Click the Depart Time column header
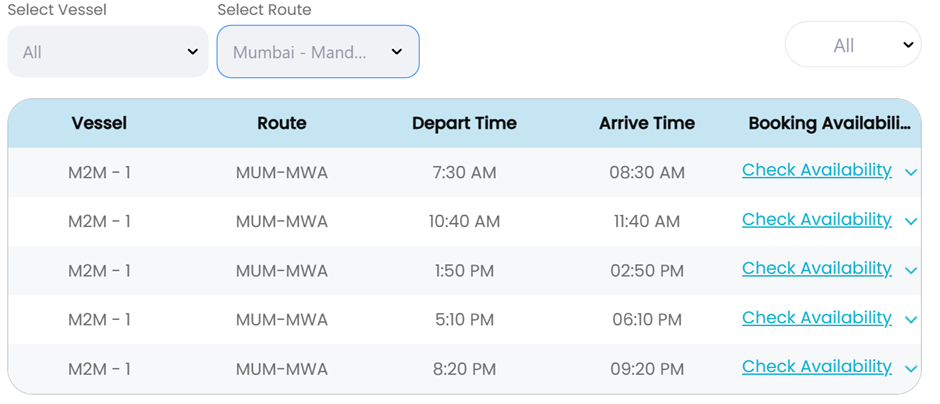Image resolution: width=940 pixels, height=404 pixels. coord(464,124)
